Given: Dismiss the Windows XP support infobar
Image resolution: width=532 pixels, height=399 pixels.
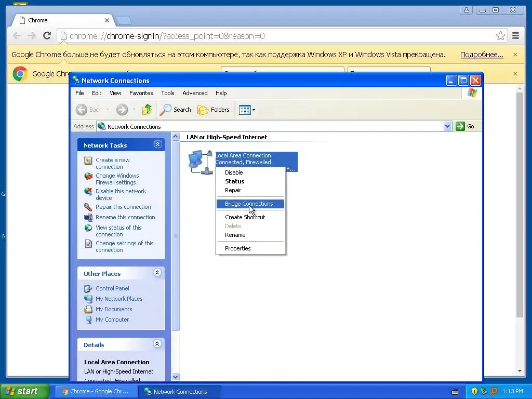Looking at the screenshot, I should (515, 55).
